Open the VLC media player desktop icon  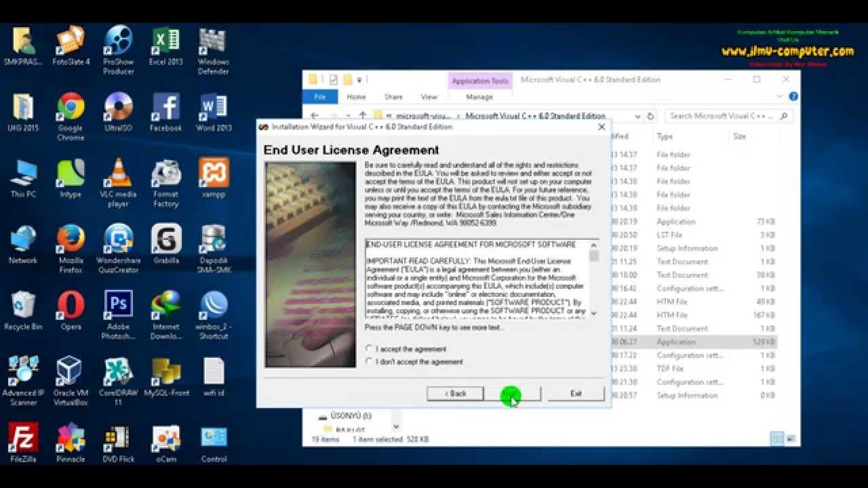click(x=119, y=183)
